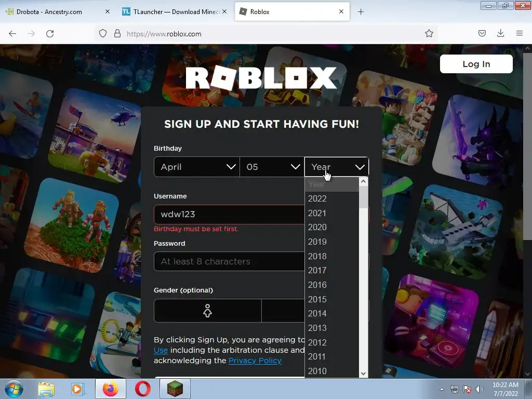Viewport: 532px width, 399px height.
Task: Choose 2018 from the year list
Action: point(331,256)
